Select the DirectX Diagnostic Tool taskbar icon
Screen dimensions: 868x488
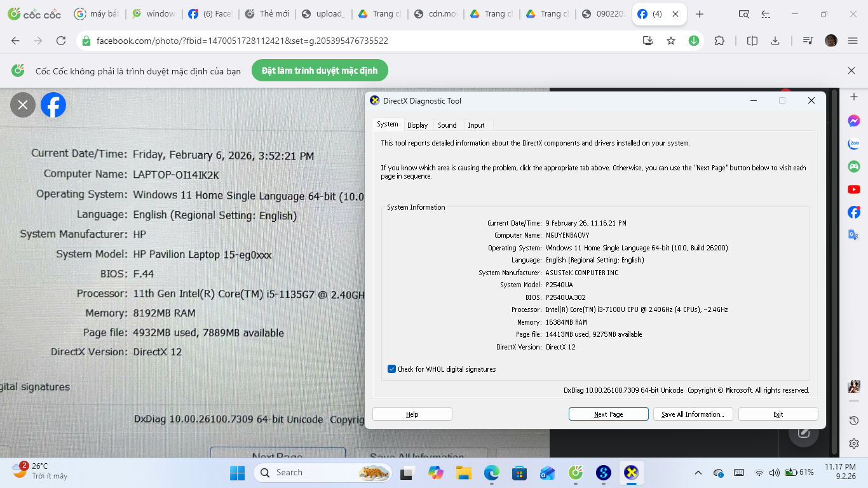pyautogui.click(x=630, y=472)
